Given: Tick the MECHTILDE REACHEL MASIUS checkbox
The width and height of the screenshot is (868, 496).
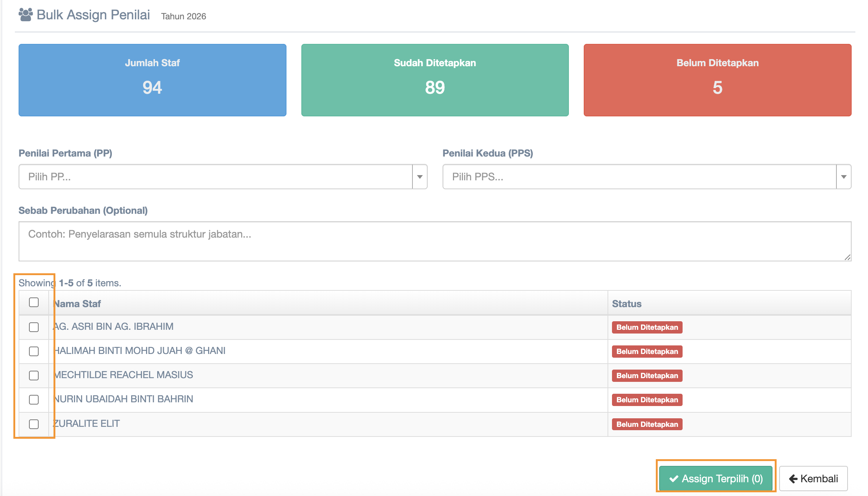Looking at the screenshot, I should [x=34, y=376].
